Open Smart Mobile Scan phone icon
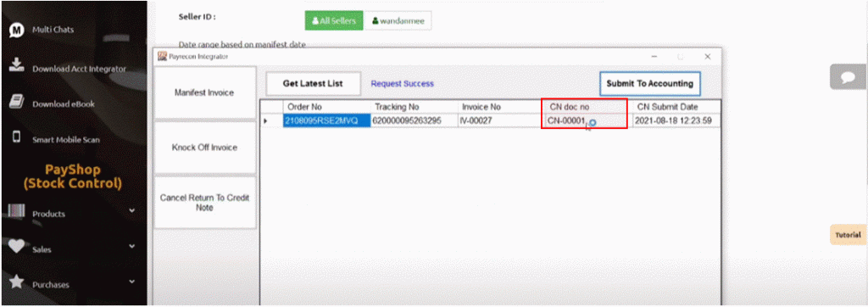The height and width of the screenshot is (307, 868). (17, 137)
